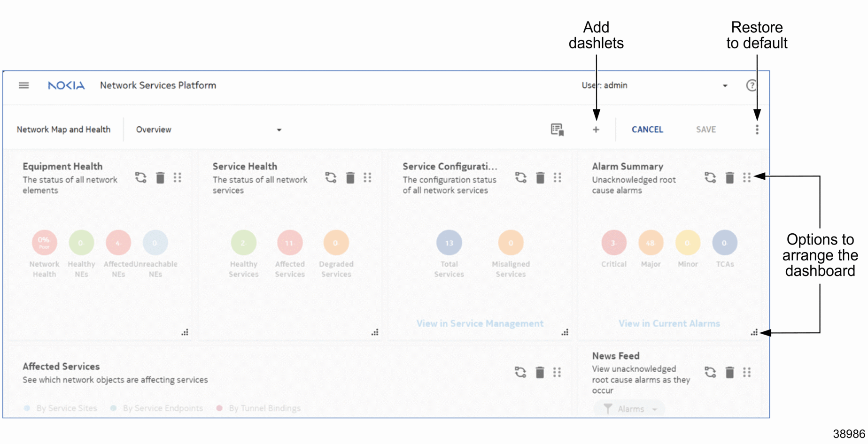The image size is (868, 444).
Task: Click the Critical alarms count circle
Action: [613, 243]
